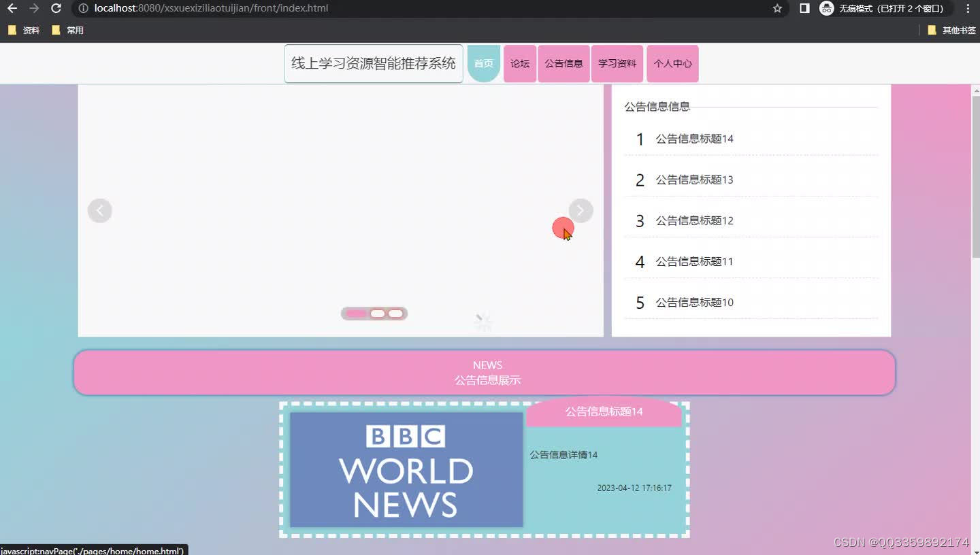
Task: Click the 公告信息信息 panel heading
Action: 657,106
